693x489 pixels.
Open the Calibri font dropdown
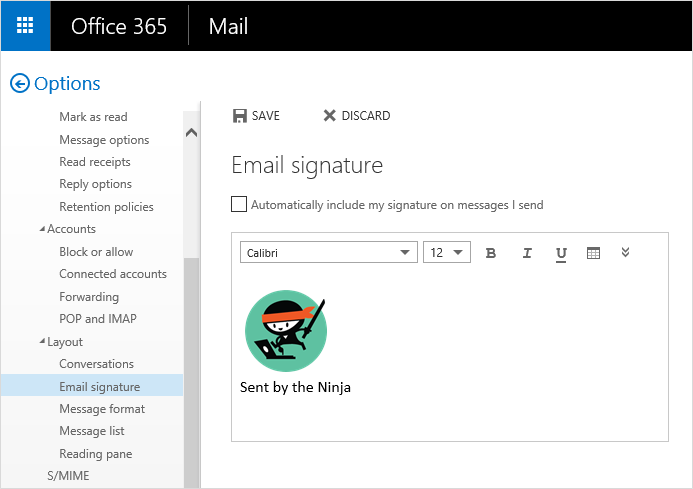point(328,253)
